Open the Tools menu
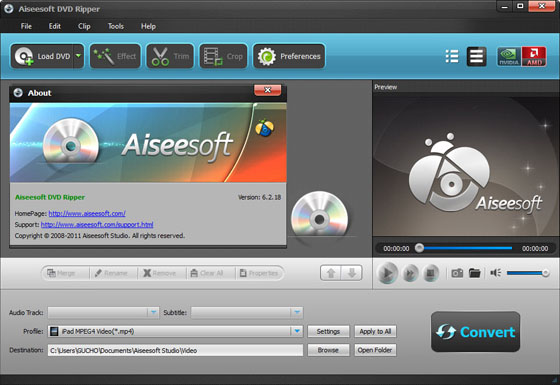 [x=116, y=26]
